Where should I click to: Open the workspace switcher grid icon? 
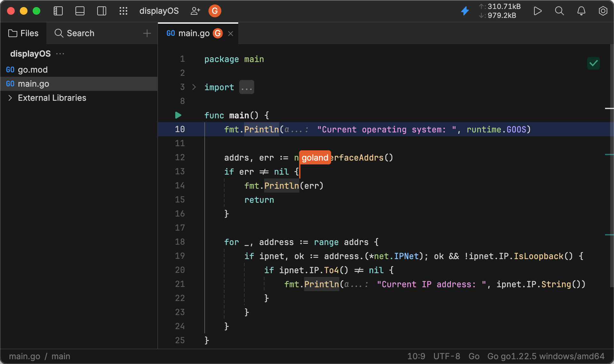[123, 11]
